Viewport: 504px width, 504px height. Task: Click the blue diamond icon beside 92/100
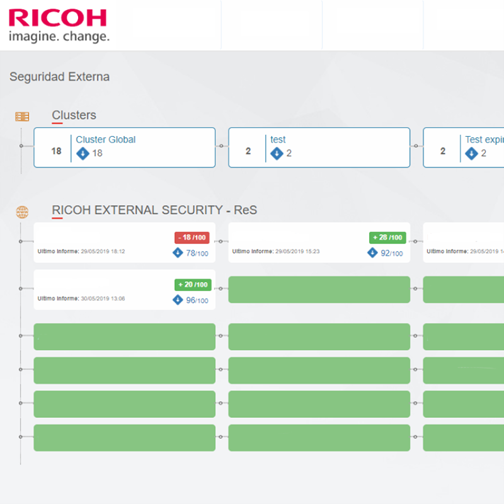coord(372,253)
